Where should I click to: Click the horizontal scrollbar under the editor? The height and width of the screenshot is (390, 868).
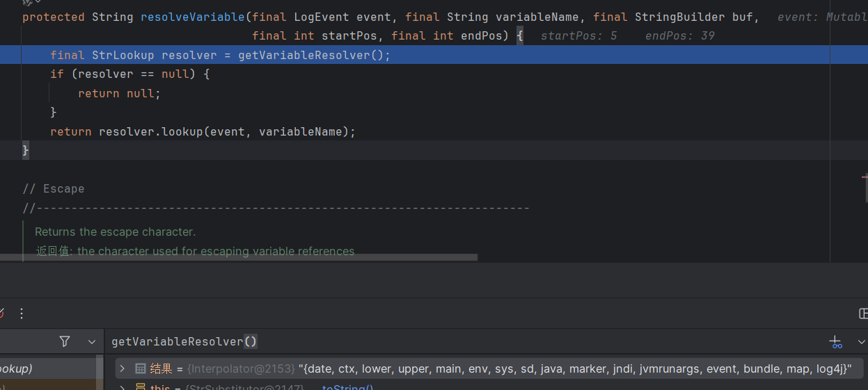(239, 257)
